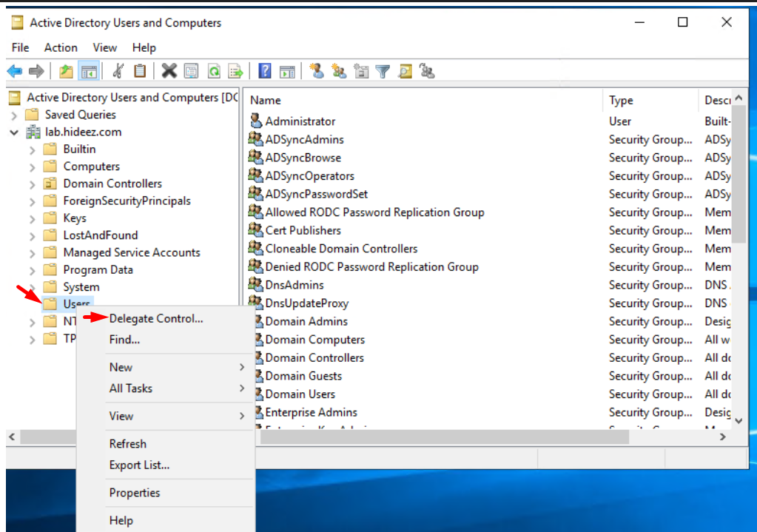Screen dimensions: 757x532
Task: Click the funnel Filter icon in toolbar
Action: pos(383,71)
